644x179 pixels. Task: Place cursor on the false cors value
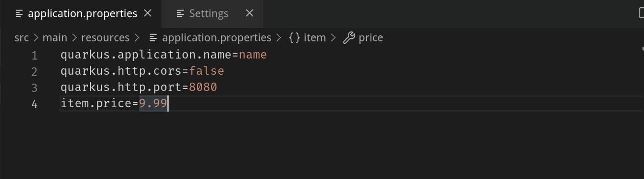point(207,71)
